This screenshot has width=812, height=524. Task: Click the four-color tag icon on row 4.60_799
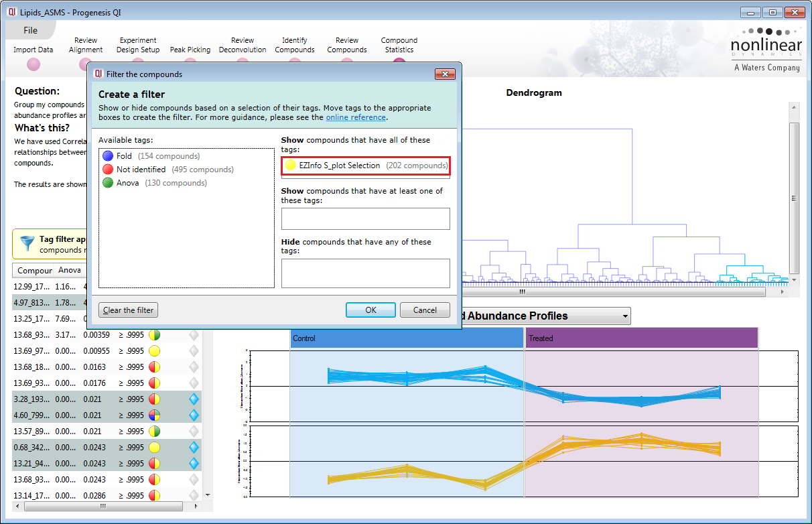pos(154,415)
